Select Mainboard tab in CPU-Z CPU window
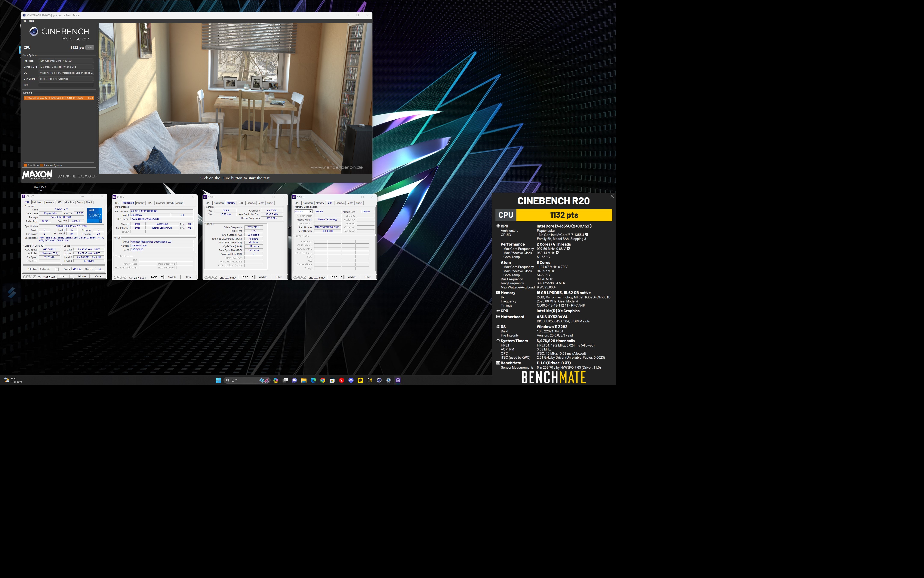 coord(37,202)
